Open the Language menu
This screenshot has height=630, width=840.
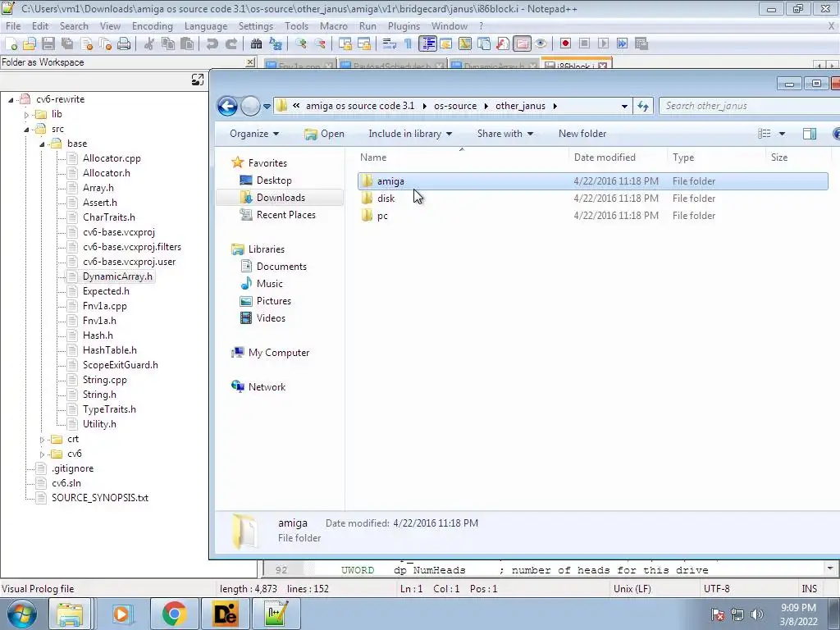point(206,26)
